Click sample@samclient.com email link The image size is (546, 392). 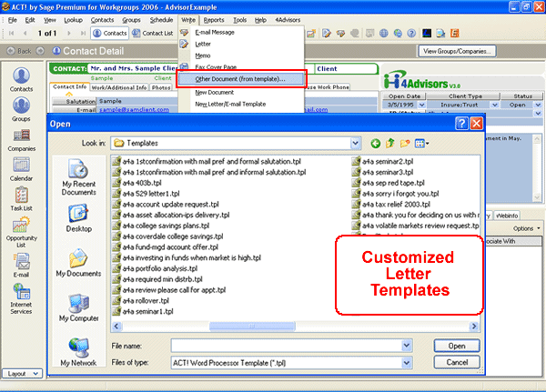[134, 110]
